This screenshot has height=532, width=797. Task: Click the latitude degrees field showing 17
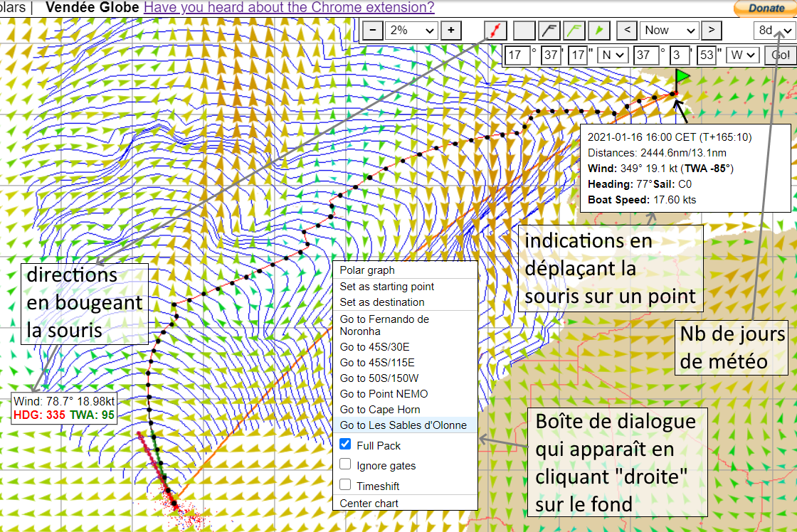(518, 55)
